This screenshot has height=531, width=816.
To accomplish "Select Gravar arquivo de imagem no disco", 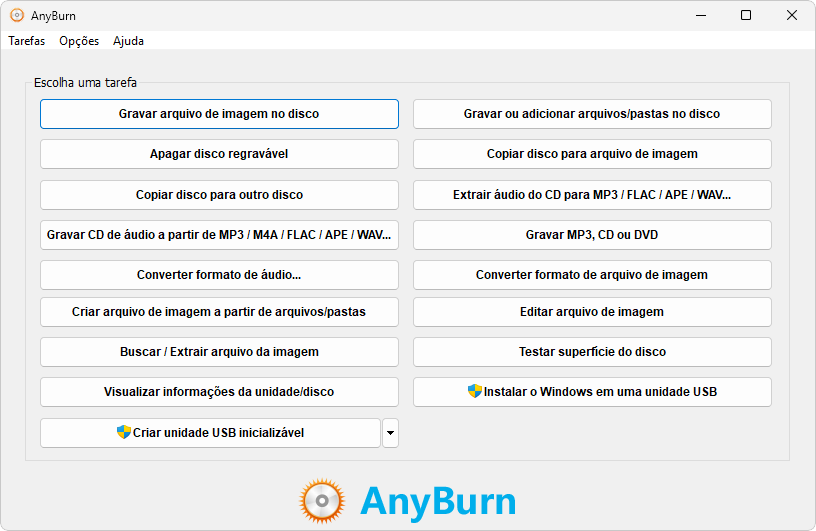I will coord(219,114).
